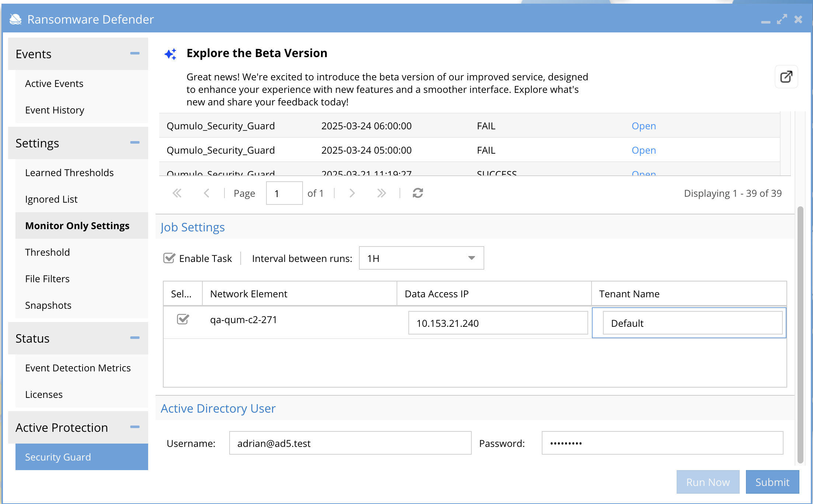Close the Ransomware Defender window
Viewport: 813px width, 504px height.
[x=798, y=19]
